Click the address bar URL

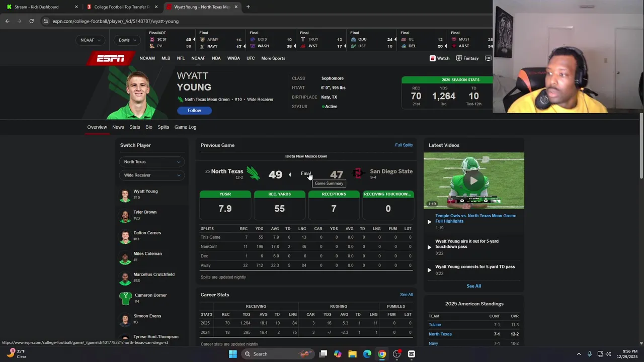(x=115, y=21)
